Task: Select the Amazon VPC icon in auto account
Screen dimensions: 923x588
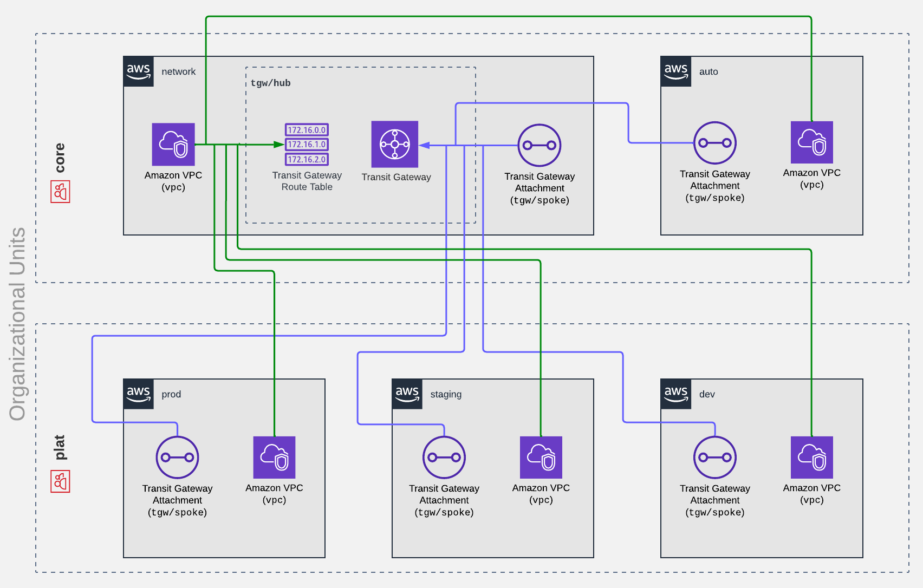Action: 811,142
